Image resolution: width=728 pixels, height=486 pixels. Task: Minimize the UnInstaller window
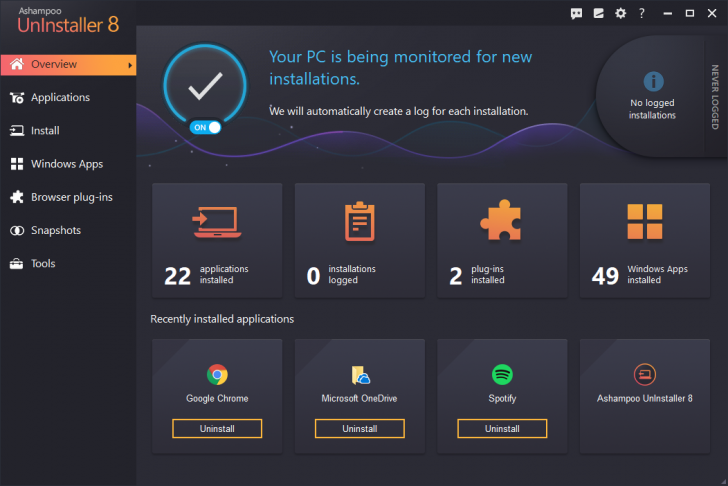coord(668,13)
